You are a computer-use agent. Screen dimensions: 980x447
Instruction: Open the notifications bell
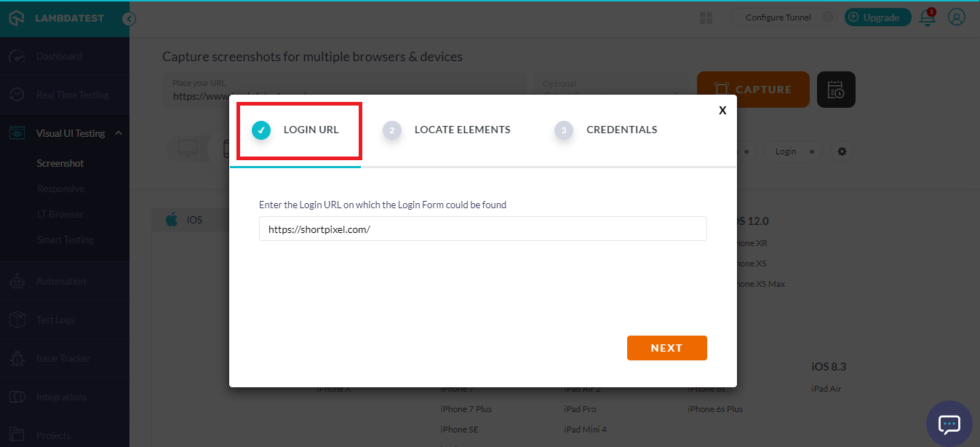928,17
